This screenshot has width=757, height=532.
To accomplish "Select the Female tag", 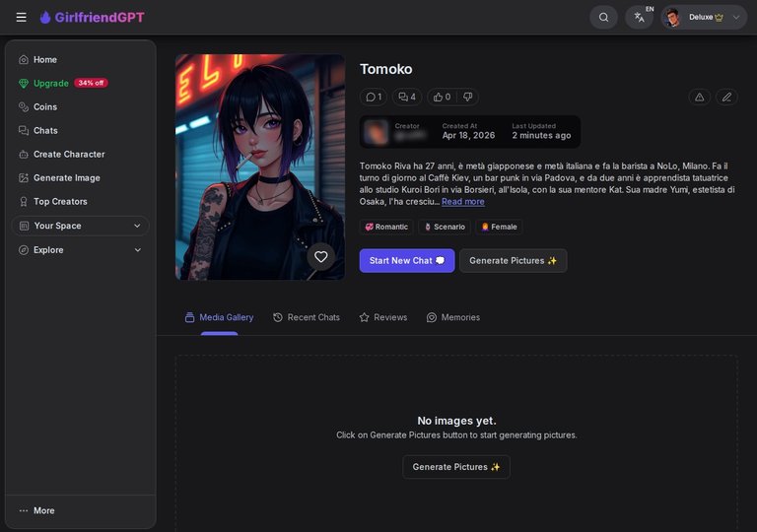I will coord(499,227).
